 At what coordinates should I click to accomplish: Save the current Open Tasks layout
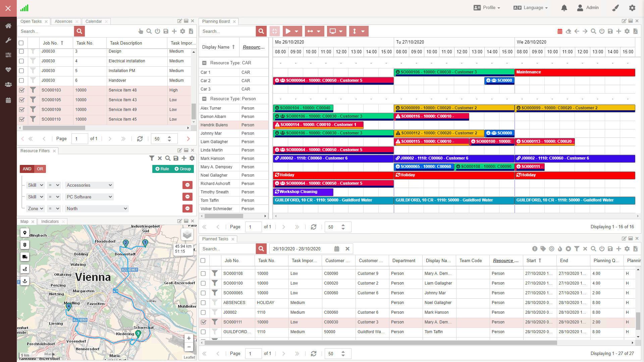(166, 31)
